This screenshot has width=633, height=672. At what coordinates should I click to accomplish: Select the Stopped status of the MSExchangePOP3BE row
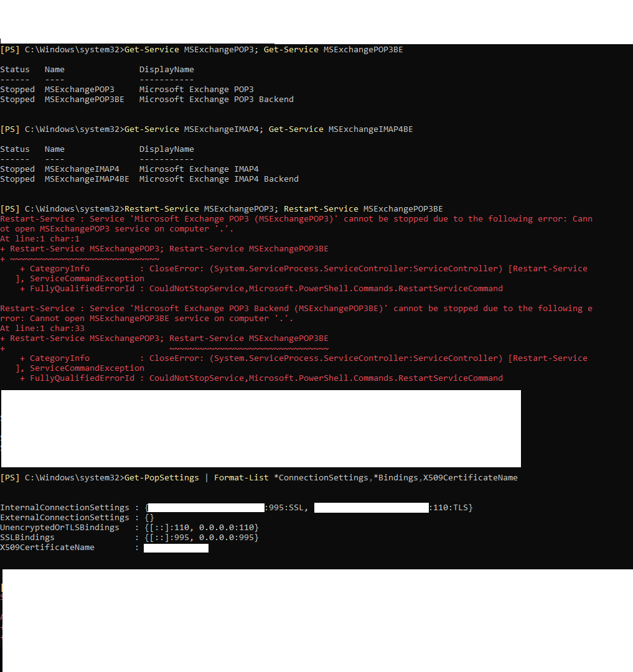click(17, 100)
